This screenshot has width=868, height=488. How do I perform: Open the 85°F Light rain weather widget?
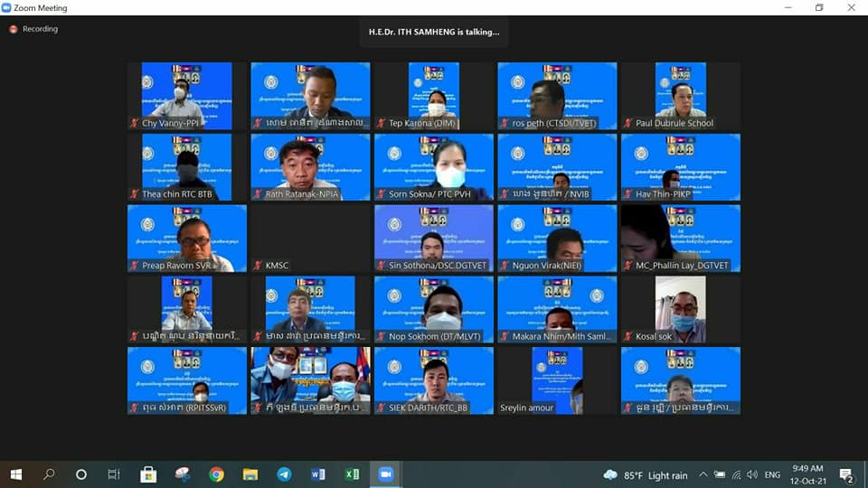pos(646,475)
